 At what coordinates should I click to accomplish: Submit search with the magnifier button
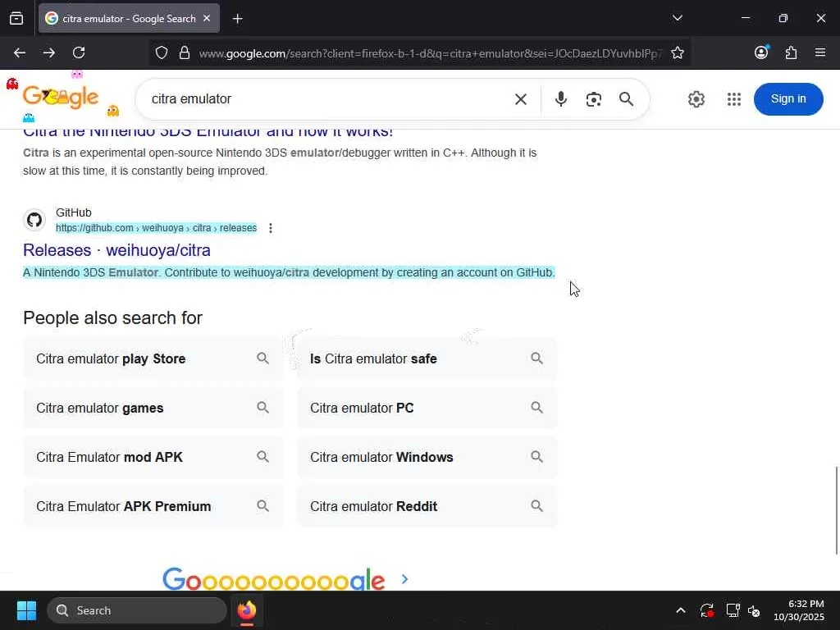point(626,99)
